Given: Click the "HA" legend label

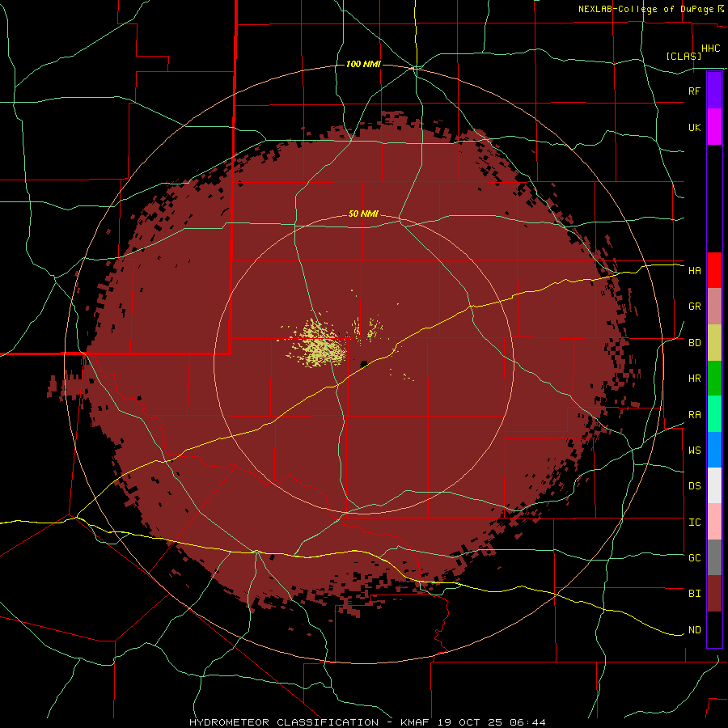Looking at the screenshot, I should coord(694,271).
